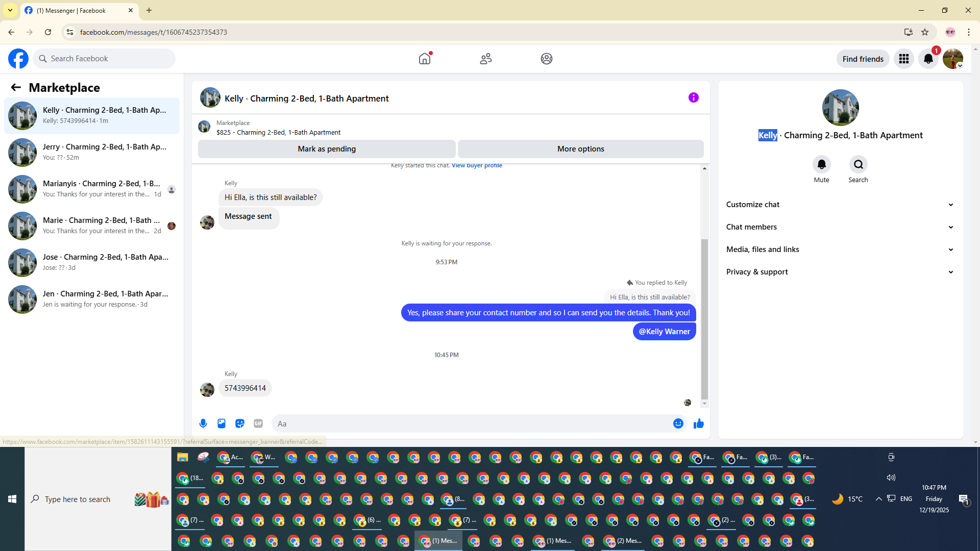The width and height of the screenshot is (980, 551).
Task: Click the View buyer profile link
Action: pos(477,165)
